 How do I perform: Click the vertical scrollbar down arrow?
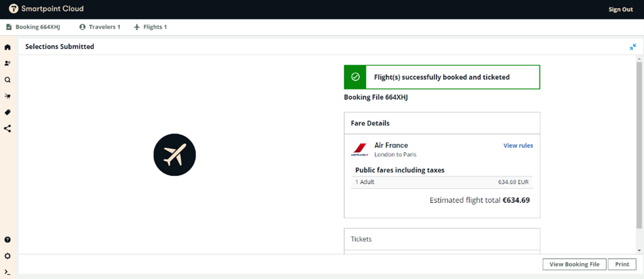pos(639,250)
